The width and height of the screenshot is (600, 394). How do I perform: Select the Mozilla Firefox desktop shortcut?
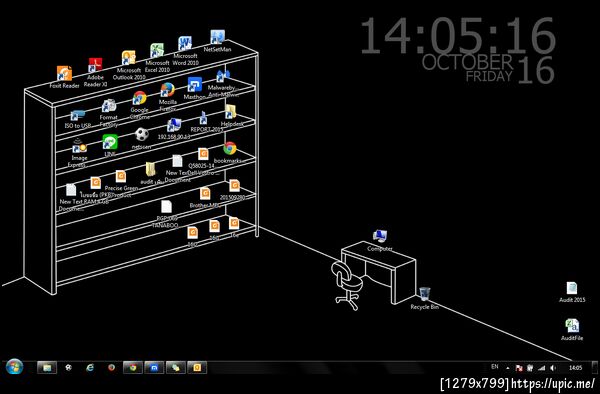pyautogui.click(x=168, y=90)
